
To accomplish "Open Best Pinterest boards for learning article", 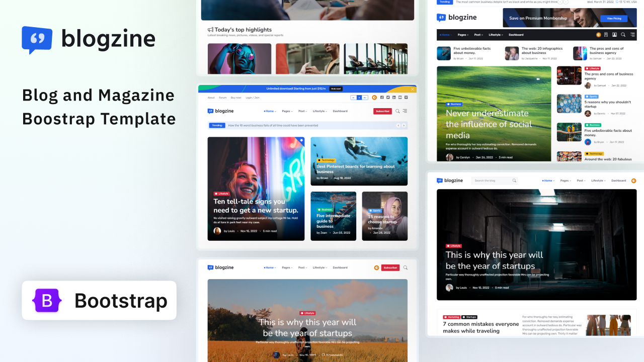I will [356, 169].
